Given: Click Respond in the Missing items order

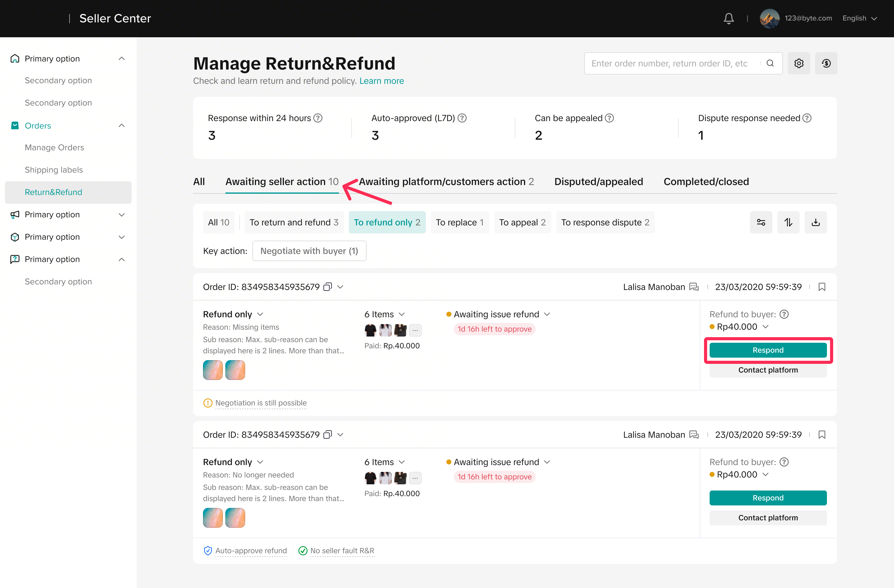Looking at the screenshot, I should (768, 350).
